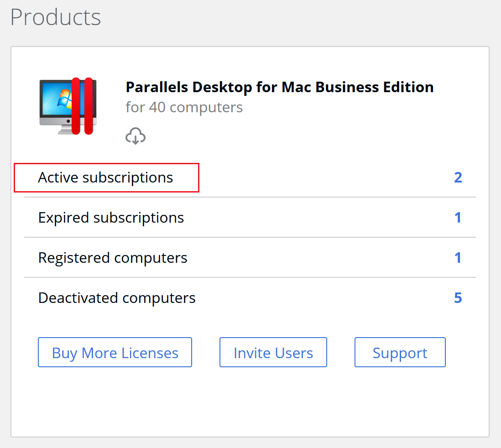Select the Registered computers row label

coord(113,258)
